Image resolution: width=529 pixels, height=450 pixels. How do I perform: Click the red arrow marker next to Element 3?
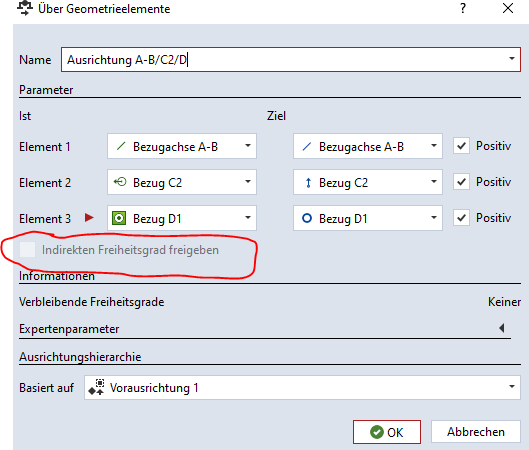click(x=89, y=218)
